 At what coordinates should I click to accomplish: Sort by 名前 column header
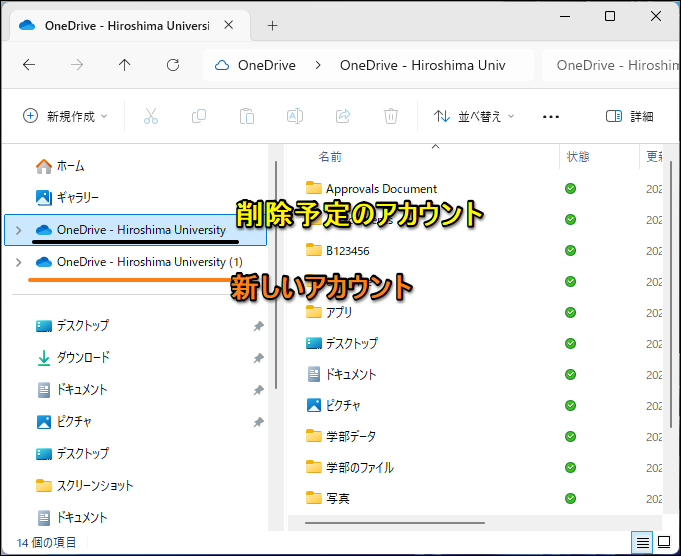[x=330, y=157]
